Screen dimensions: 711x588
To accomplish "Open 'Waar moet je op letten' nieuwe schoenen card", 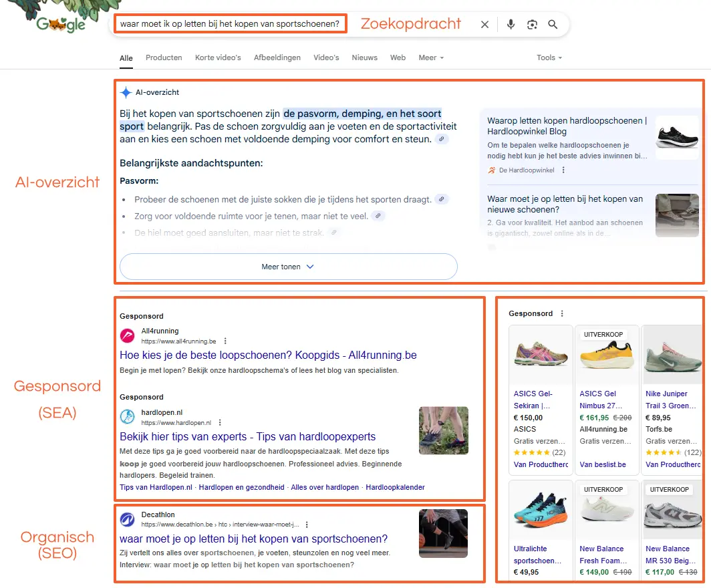I will pyautogui.click(x=565, y=204).
